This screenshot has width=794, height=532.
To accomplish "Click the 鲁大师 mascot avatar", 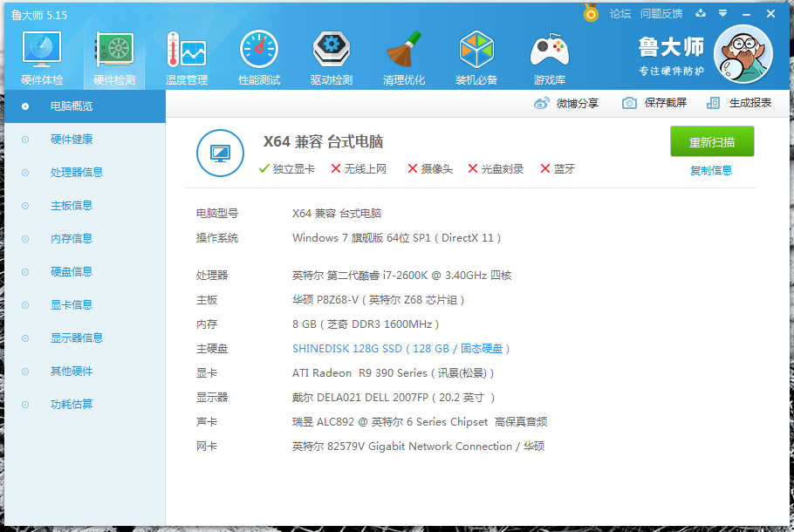I will pos(743,54).
